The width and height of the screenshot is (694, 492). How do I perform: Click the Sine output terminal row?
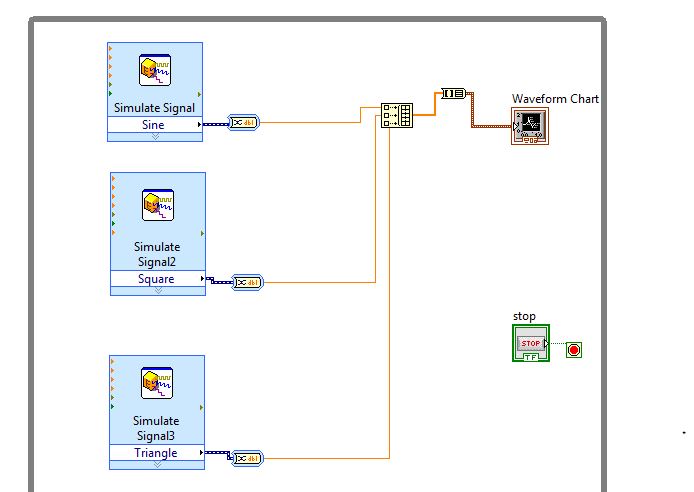pyautogui.click(x=155, y=125)
